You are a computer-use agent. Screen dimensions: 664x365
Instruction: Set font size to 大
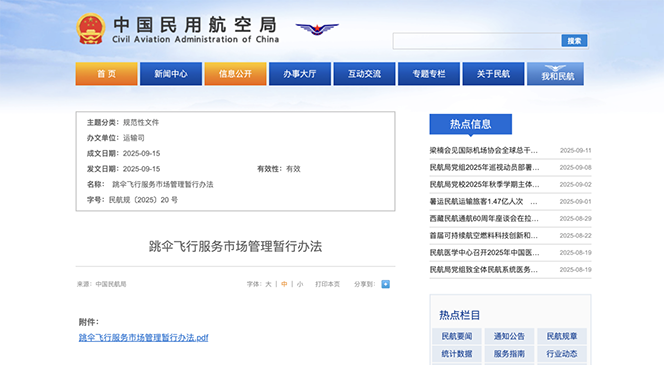click(268, 284)
